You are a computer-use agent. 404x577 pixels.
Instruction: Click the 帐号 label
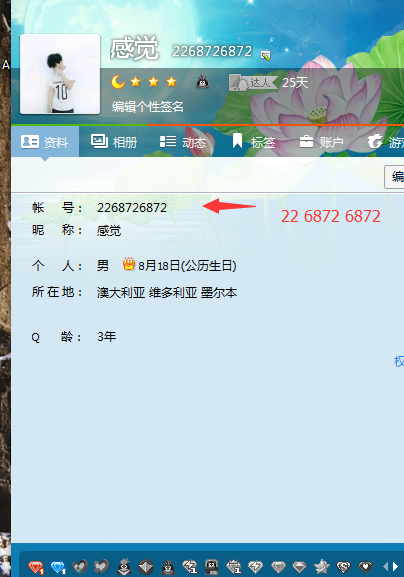(x=57, y=208)
